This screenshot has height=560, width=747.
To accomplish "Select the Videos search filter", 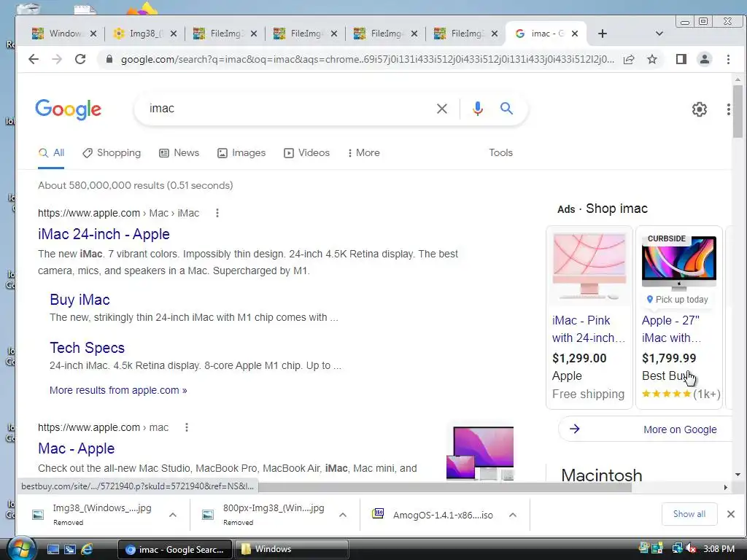I will click(307, 153).
